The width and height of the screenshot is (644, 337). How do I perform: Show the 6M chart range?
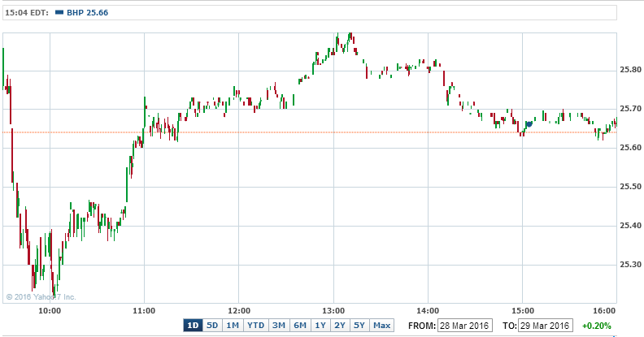[300, 326]
